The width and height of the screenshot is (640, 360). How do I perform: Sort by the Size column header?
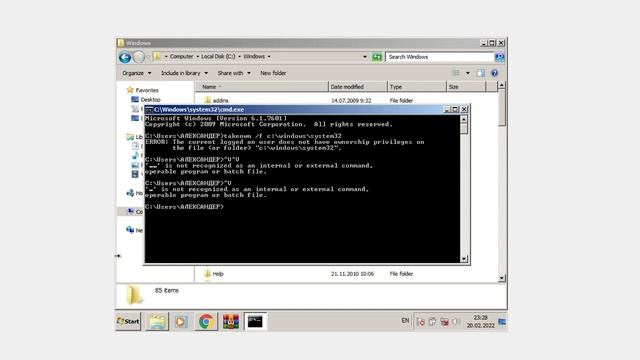tap(467, 87)
